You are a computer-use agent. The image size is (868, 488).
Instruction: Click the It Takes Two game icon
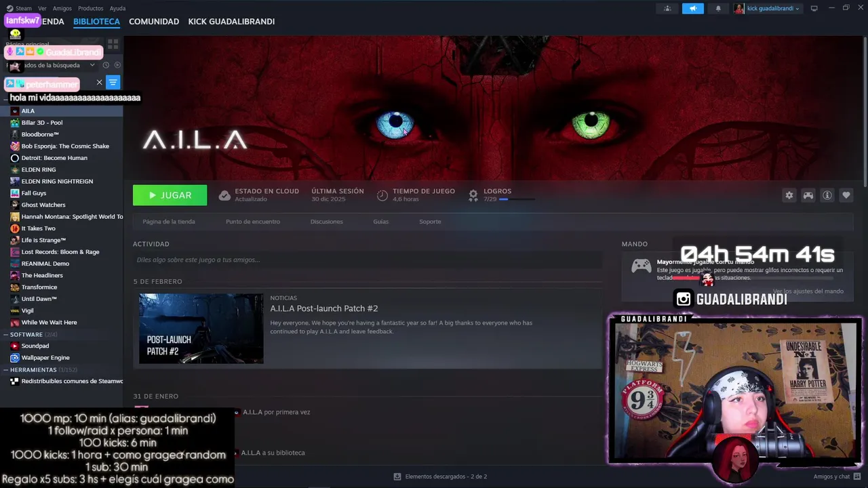pos(15,228)
